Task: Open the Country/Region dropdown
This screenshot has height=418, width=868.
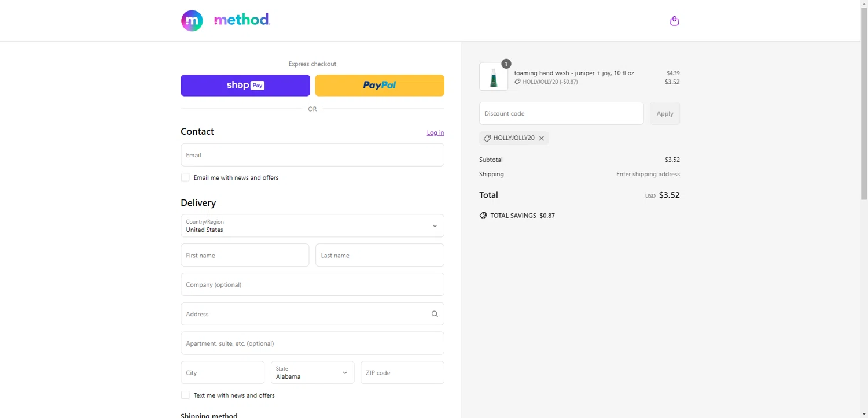Action: tap(312, 226)
